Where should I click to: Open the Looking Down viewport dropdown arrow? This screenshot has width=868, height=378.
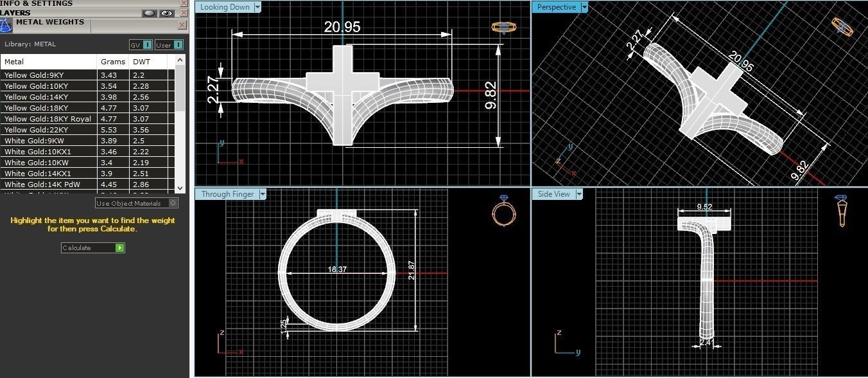point(257,7)
